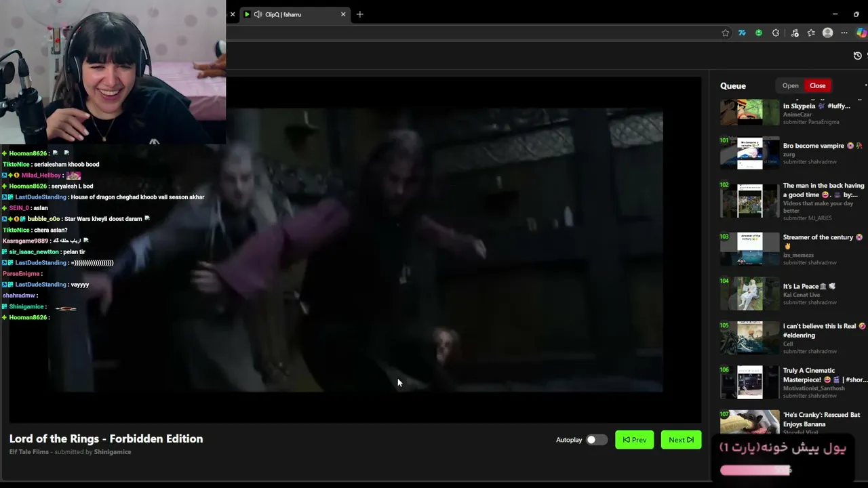Select queue thumbnail number 104
Image resolution: width=868 pixels, height=488 pixels.
(x=750, y=293)
